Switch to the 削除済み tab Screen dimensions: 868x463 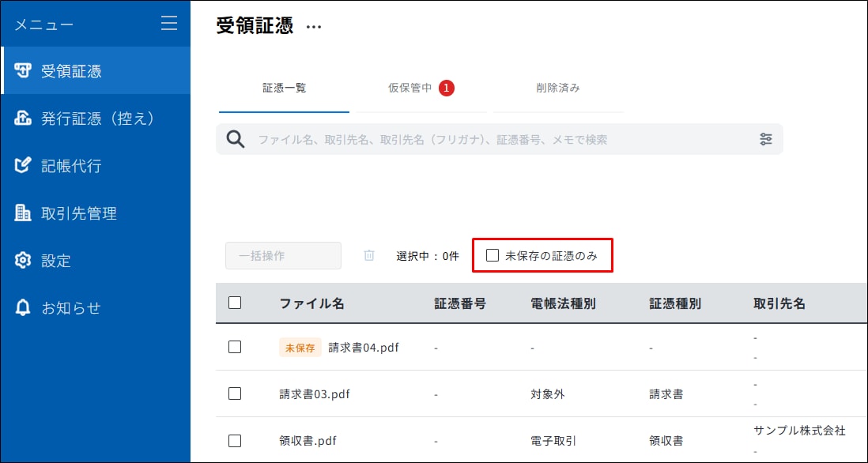tap(558, 88)
